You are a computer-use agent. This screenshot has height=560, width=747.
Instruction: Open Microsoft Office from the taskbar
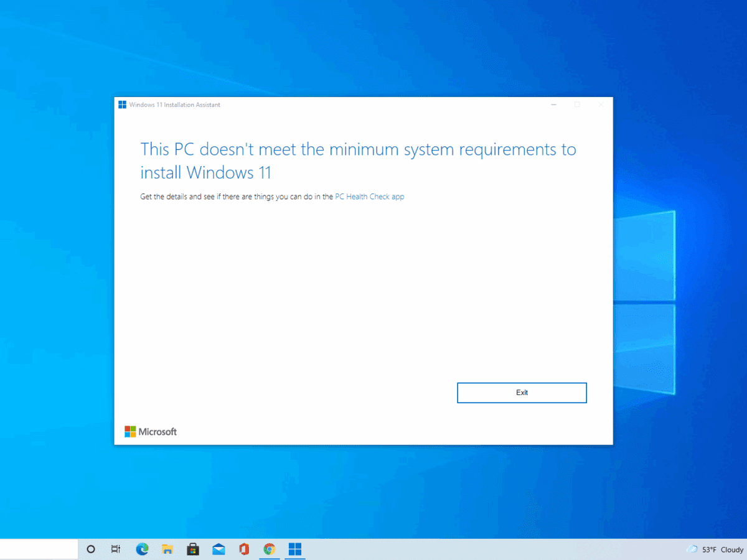[x=244, y=549]
